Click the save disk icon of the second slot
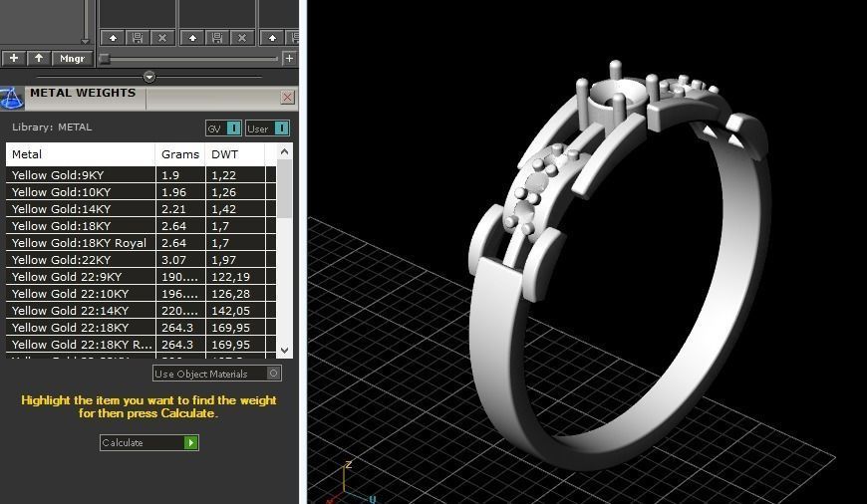Screen dimensions: 867x504 (217, 38)
